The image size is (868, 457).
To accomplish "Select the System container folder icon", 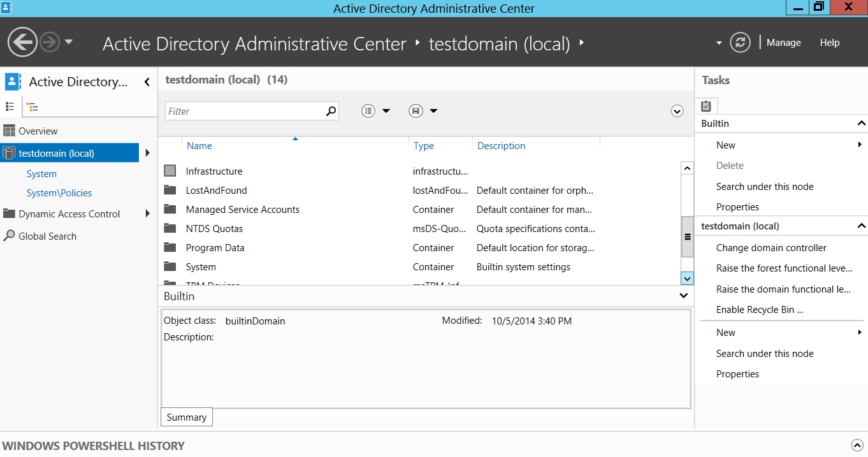I will point(170,266).
